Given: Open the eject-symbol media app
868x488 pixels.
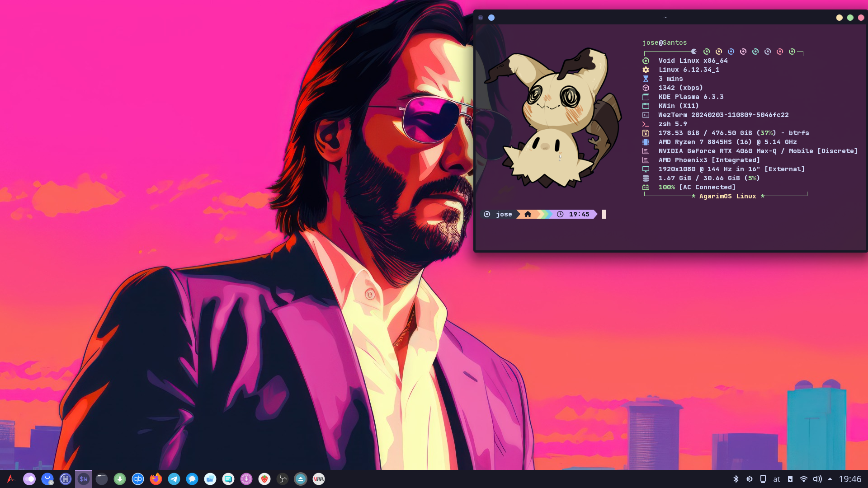Looking at the screenshot, I should pyautogui.click(x=301, y=479).
